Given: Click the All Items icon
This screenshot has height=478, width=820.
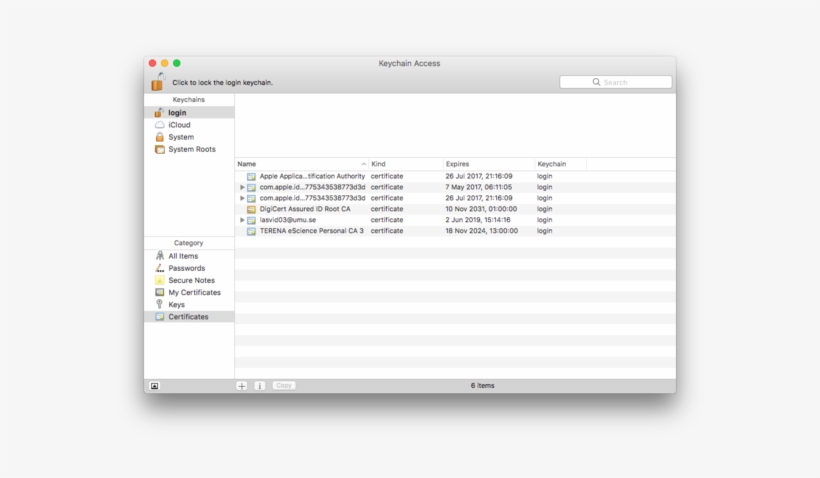Looking at the screenshot, I should coord(160,256).
